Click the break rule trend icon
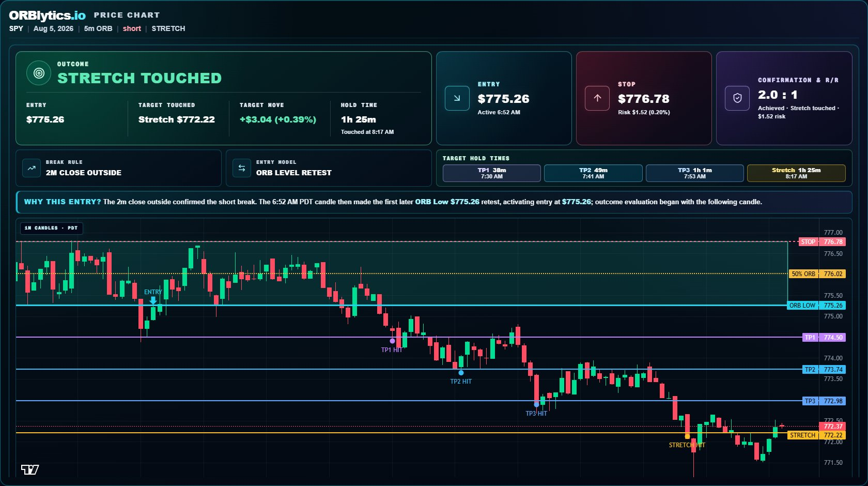 click(x=32, y=168)
